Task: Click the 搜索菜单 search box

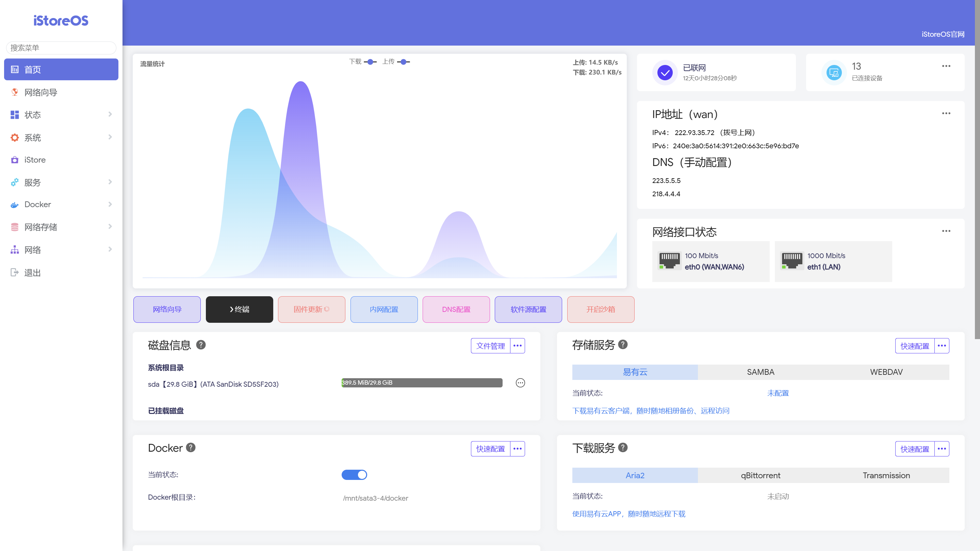Action: (61, 48)
